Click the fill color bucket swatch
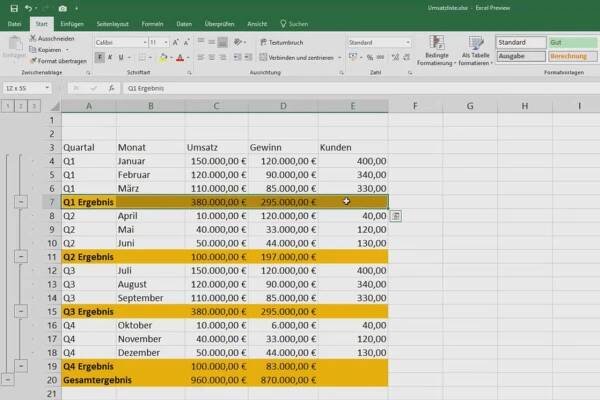600x400 pixels. click(x=162, y=58)
